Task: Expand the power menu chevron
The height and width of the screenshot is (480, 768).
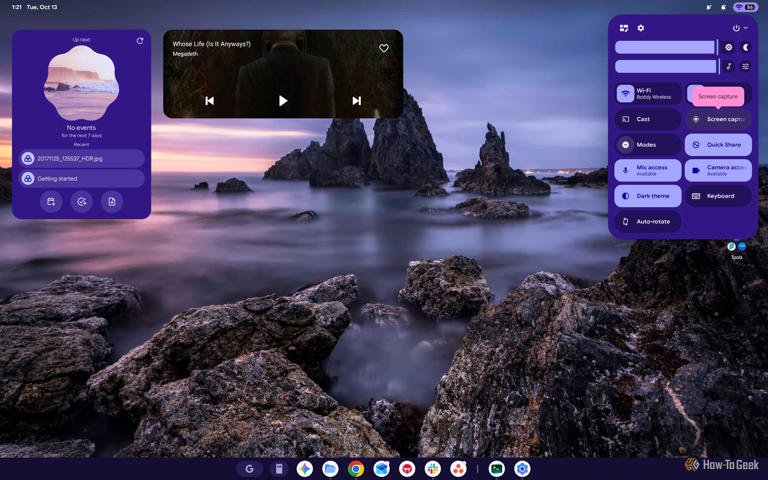Action: (745, 28)
